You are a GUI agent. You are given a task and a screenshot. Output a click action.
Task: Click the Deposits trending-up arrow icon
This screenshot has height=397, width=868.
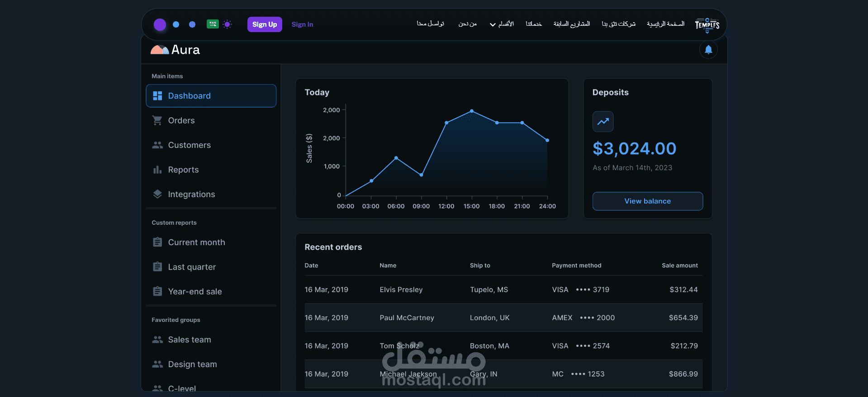[x=603, y=122]
